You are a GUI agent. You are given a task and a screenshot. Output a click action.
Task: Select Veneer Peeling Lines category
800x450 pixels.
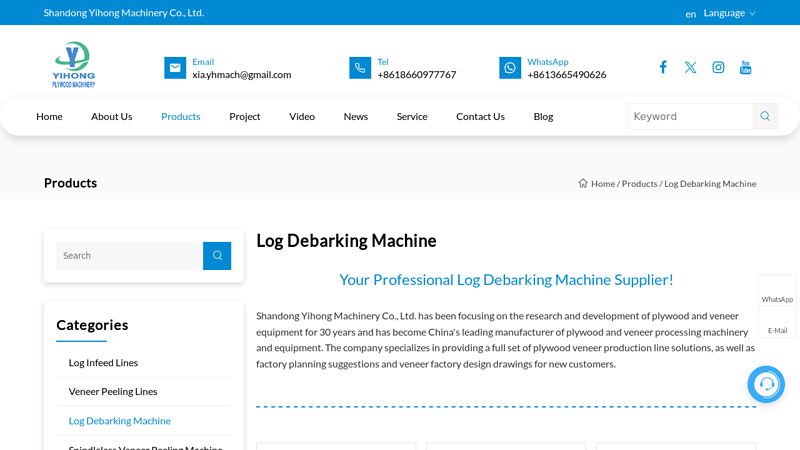(x=113, y=392)
